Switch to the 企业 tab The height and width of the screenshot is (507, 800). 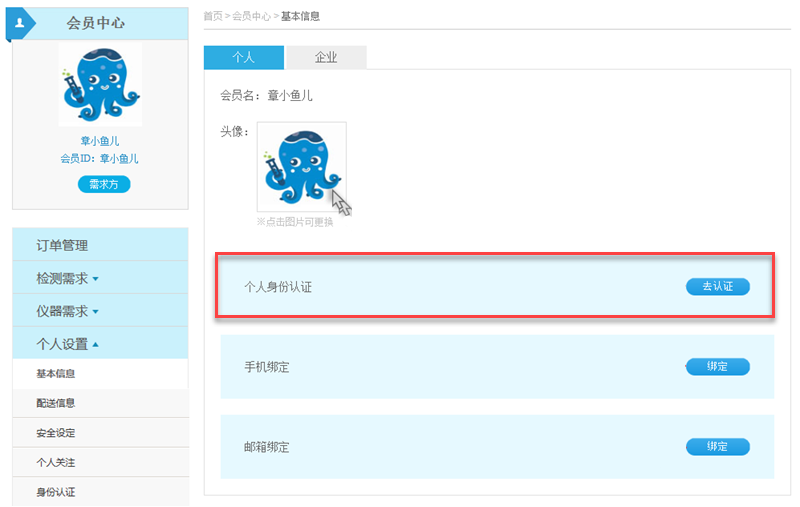pyautogui.click(x=326, y=58)
